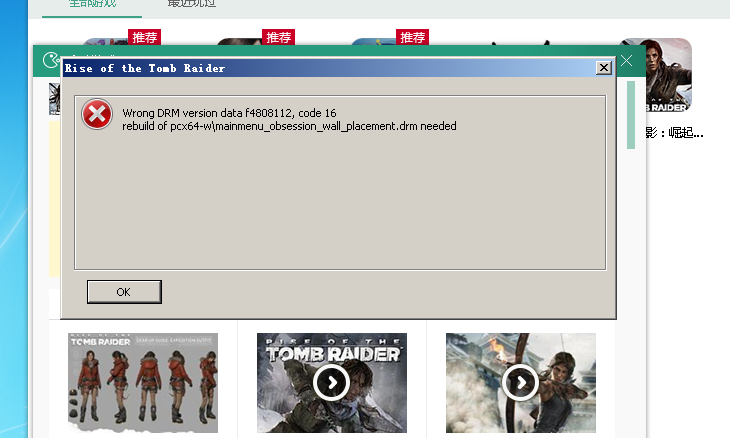
Task: Click the first 推荐 badge
Action: point(144,37)
